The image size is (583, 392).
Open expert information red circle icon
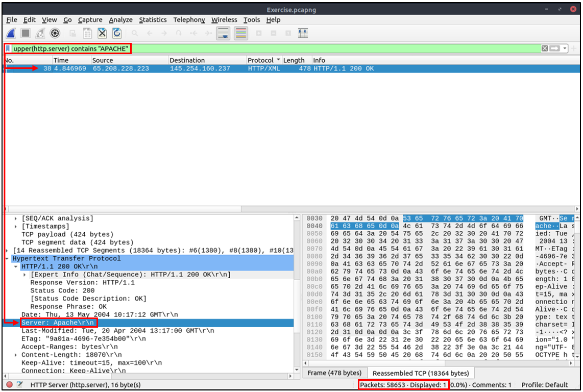[x=9, y=385]
